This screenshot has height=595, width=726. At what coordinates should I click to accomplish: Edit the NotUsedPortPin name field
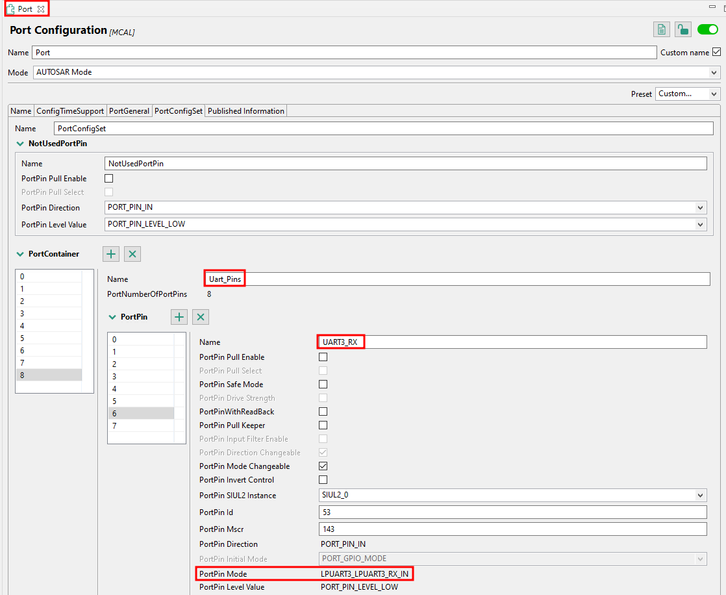point(406,163)
